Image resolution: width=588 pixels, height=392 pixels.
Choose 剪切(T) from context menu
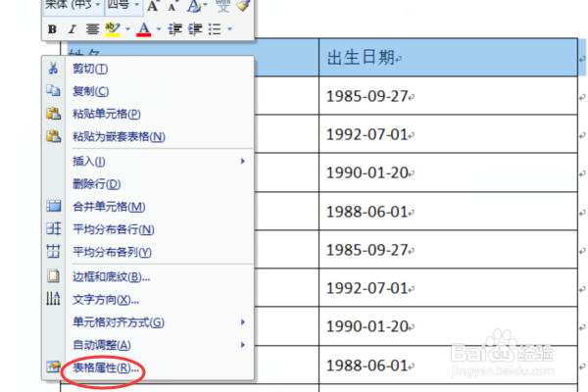pyautogui.click(x=149, y=69)
